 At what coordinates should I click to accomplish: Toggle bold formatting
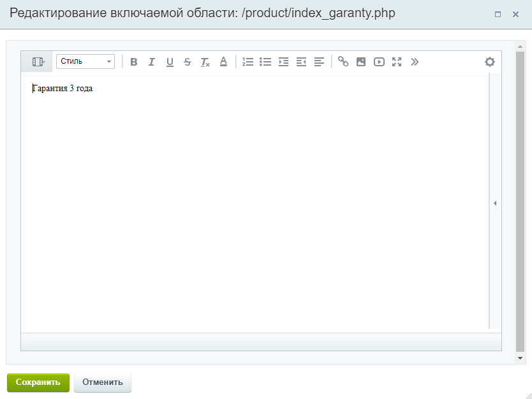pos(134,62)
